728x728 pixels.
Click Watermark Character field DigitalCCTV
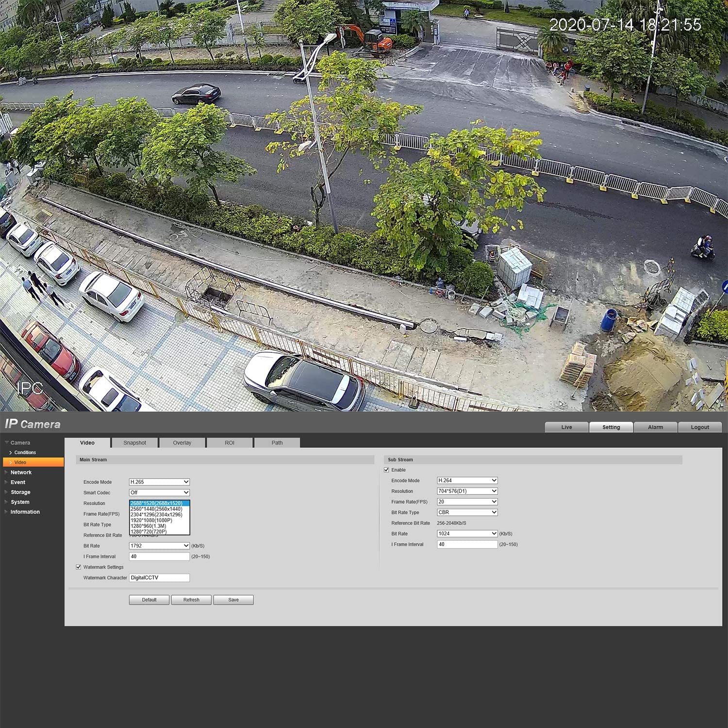click(159, 578)
